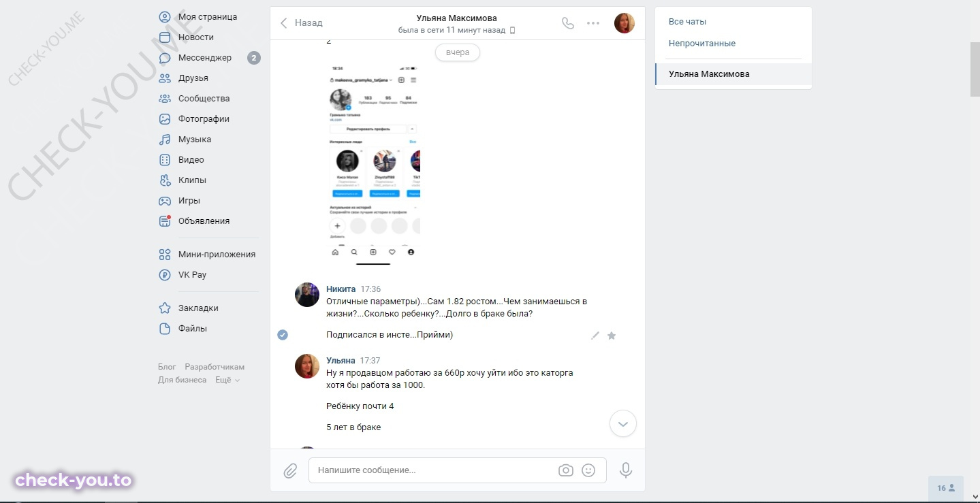The image size is (980, 503).
Task: Open the Music note icon
Action: [165, 140]
